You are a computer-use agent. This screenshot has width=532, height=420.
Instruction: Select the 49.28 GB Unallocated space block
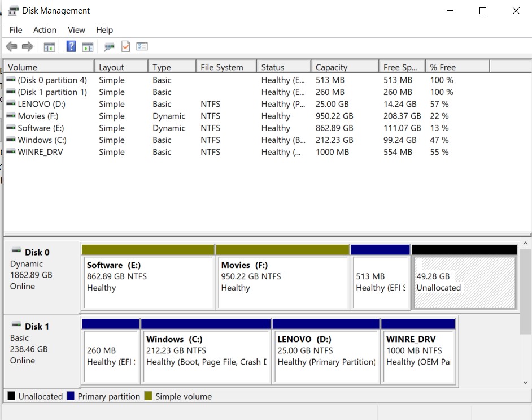[x=464, y=283]
